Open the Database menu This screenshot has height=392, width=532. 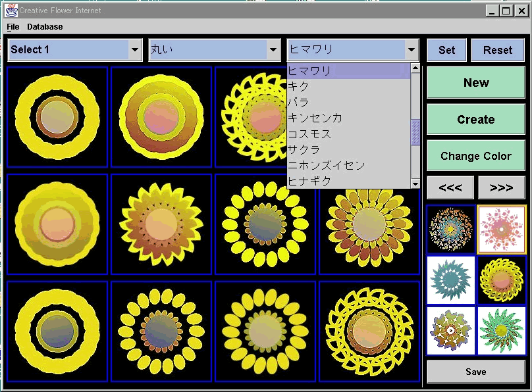tap(45, 27)
